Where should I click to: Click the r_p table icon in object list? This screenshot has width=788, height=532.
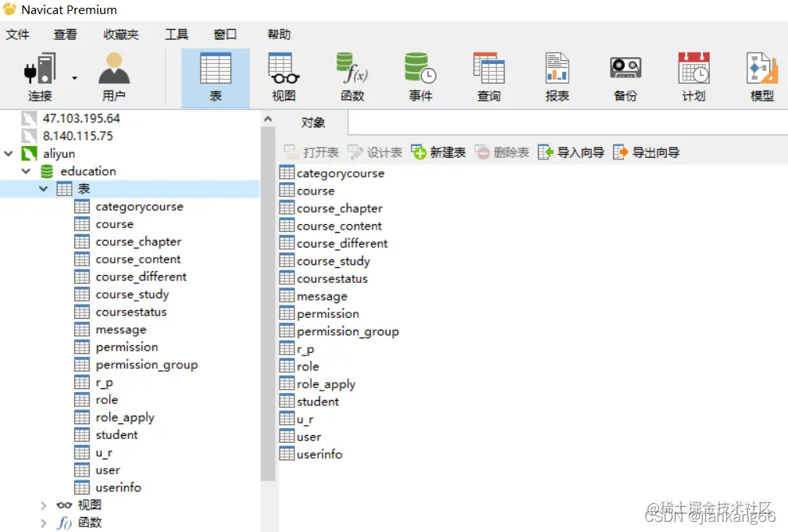tap(287, 348)
